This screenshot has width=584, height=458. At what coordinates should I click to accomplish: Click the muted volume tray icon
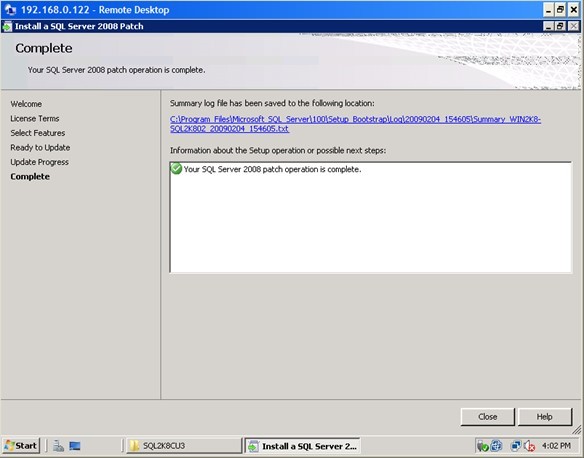[529, 446]
